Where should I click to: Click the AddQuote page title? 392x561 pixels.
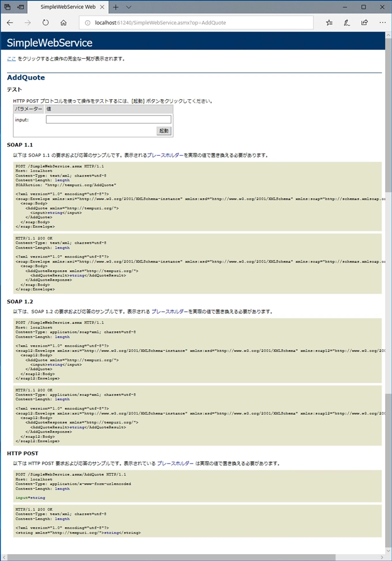(x=26, y=77)
